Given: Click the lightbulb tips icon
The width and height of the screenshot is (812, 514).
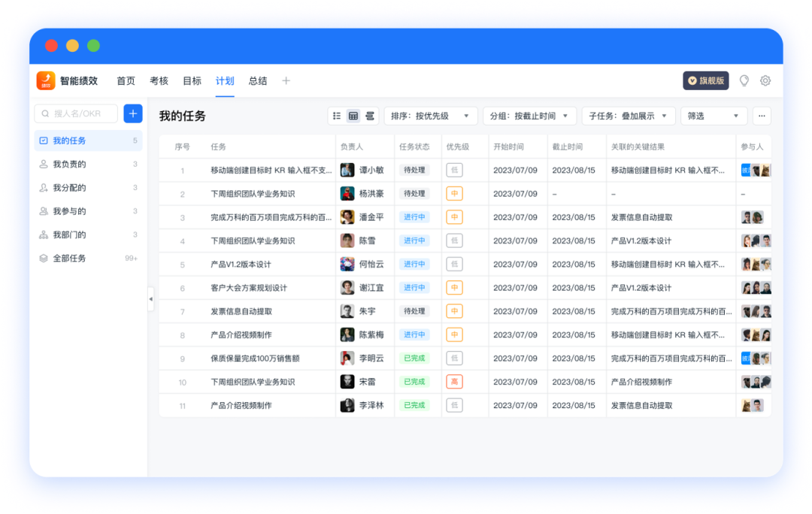Looking at the screenshot, I should point(744,80).
